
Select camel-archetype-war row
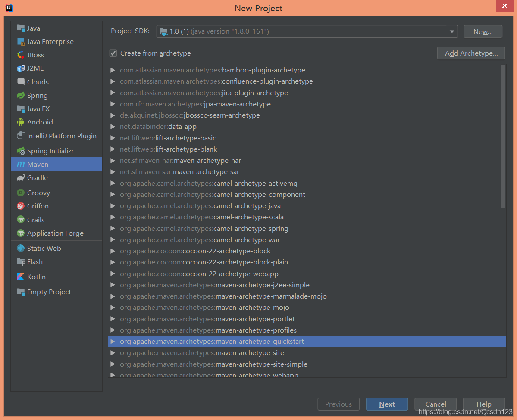click(307, 240)
